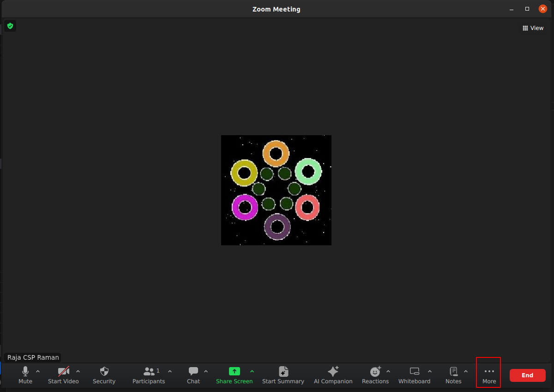Expand audio options arrow beside Mute

(38, 371)
